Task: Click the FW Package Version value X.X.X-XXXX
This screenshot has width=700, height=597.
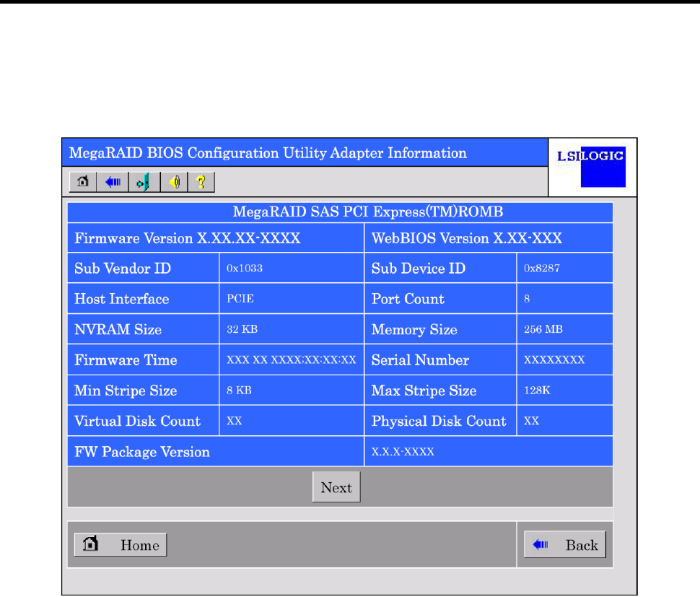Action: coord(403,452)
